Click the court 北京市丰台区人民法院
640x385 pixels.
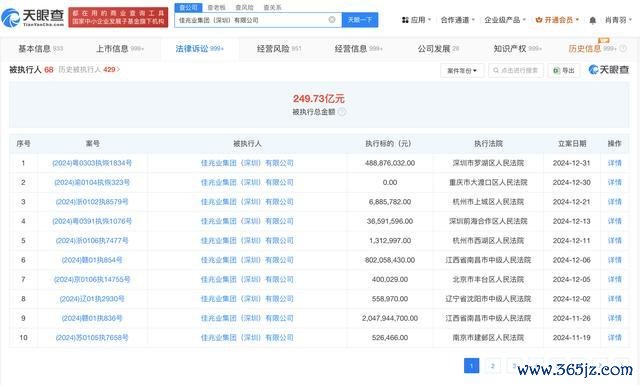tap(488, 279)
